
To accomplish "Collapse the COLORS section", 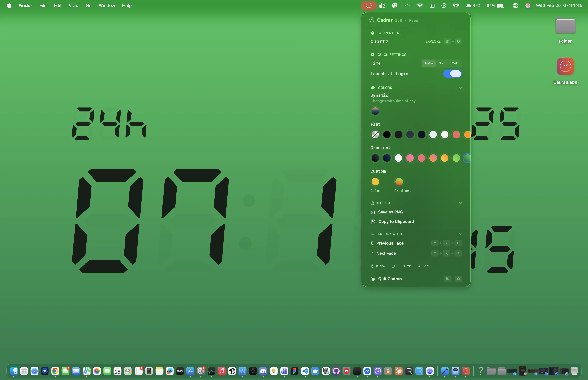I will (460, 88).
